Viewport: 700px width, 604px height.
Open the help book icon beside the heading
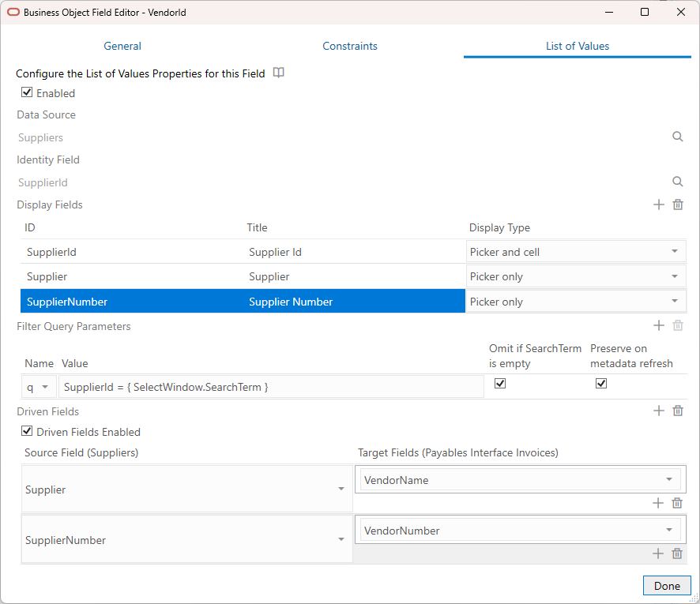point(278,73)
